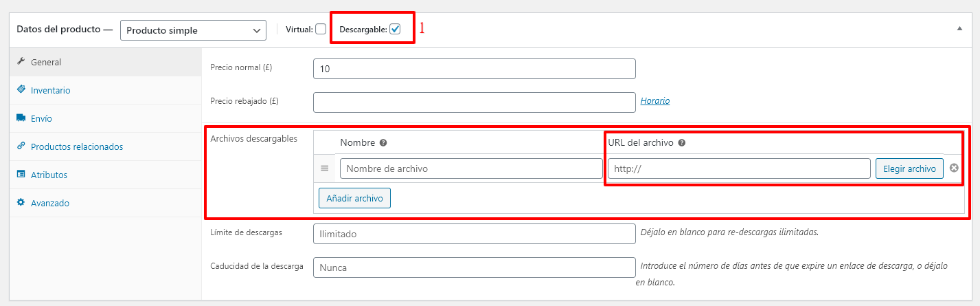Click the URL del archivo help icon
This screenshot has width=980, height=306.
(x=681, y=143)
